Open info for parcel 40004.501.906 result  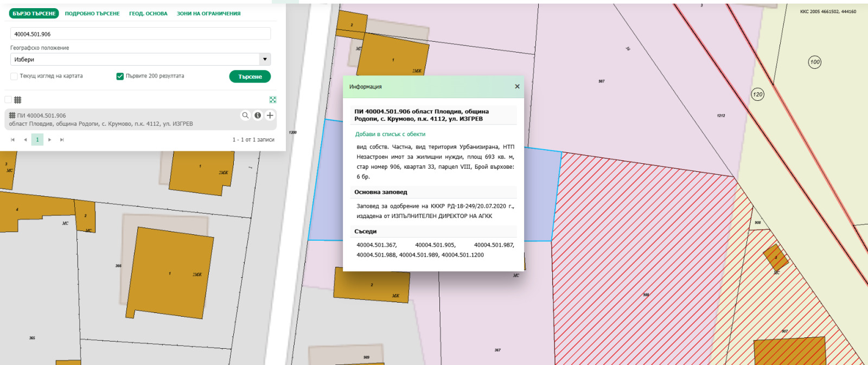point(258,116)
